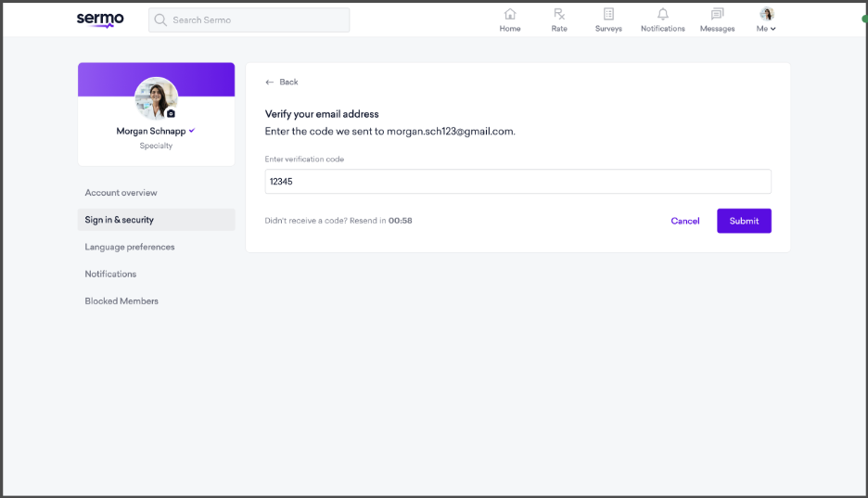Open the Notifications bell icon

(x=663, y=14)
